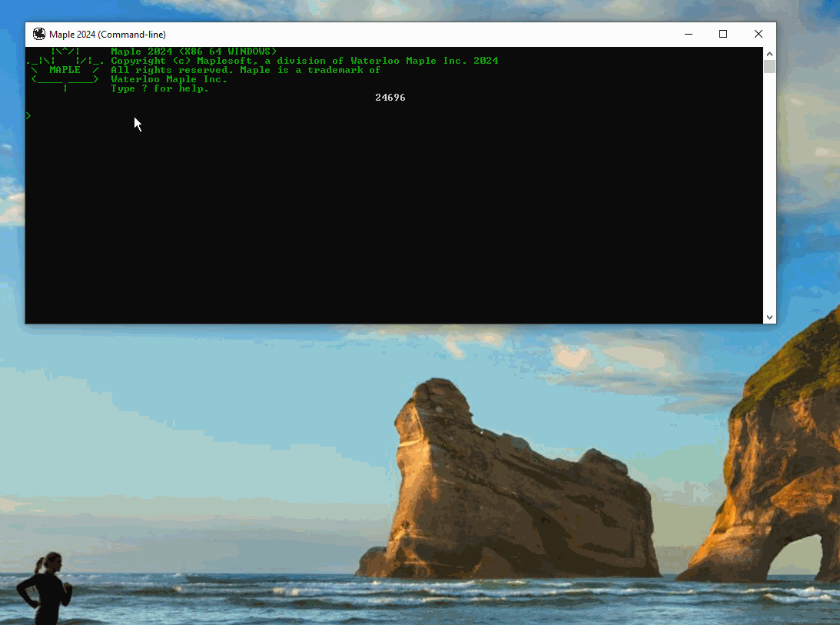Click the 'Type ? for help.' text
Screen dimensions: 840x625
[160, 88]
